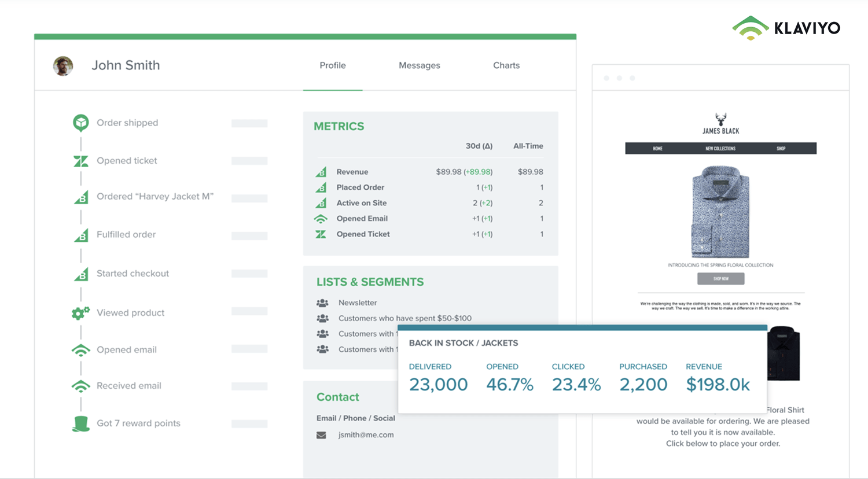Screen dimensions: 868x479
Task: Click the Zendesk icon beside Opened ticket
Action: (80, 161)
